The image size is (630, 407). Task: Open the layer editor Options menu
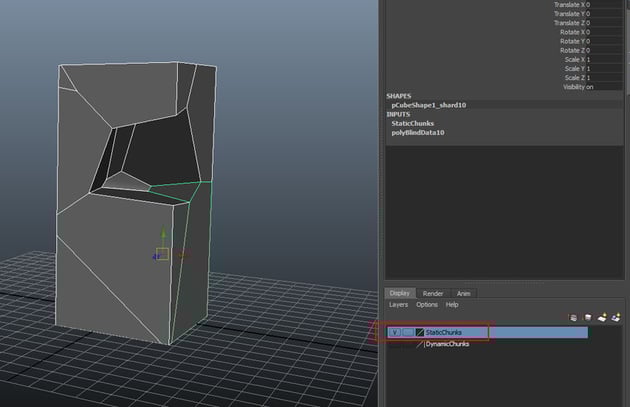click(x=427, y=305)
